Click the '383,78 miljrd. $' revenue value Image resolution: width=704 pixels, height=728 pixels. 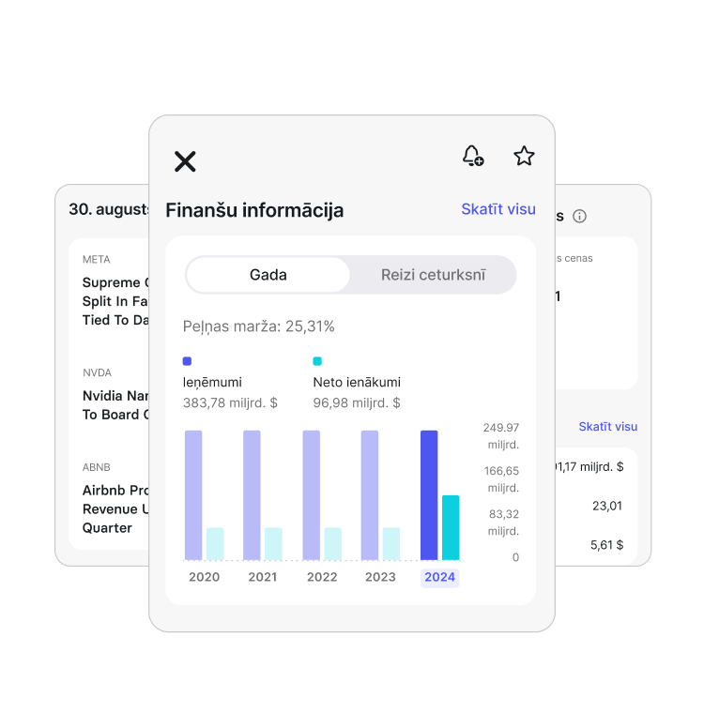[230, 402]
